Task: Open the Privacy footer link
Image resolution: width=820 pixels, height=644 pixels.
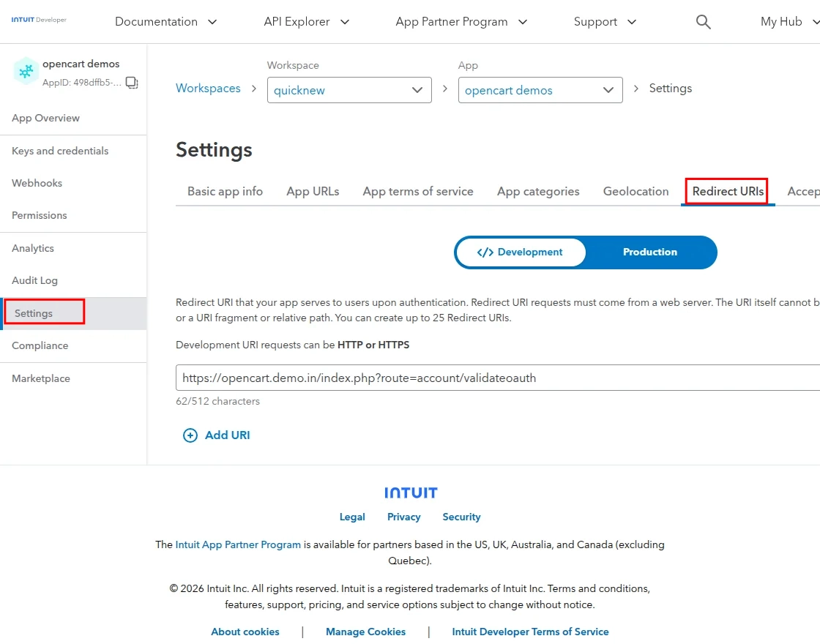Action: [x=403, y=517]
